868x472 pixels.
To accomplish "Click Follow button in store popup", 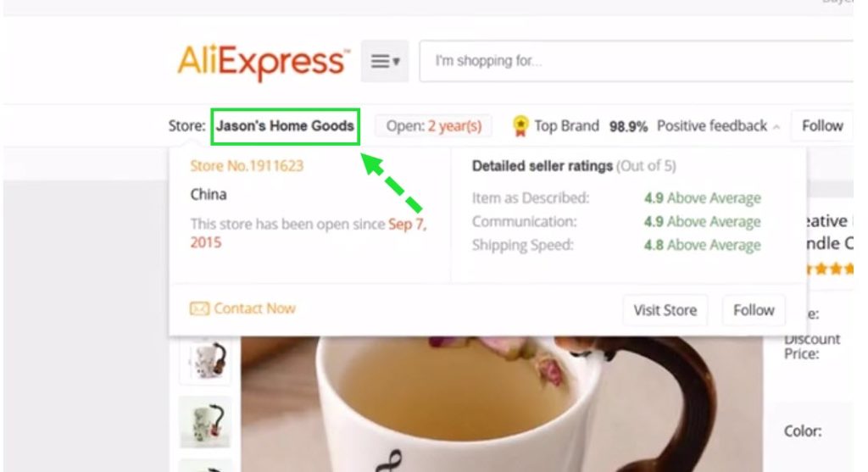I will tap(754, 310).
